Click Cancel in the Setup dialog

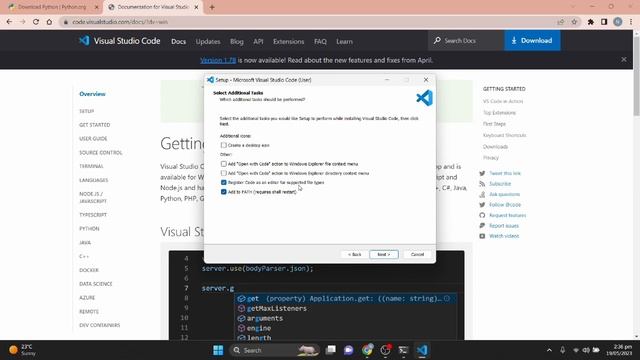click(x=417, y=254)
